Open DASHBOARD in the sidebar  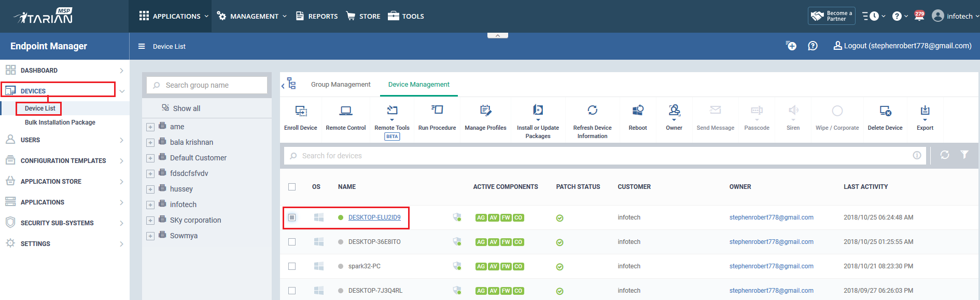[64, 70]
